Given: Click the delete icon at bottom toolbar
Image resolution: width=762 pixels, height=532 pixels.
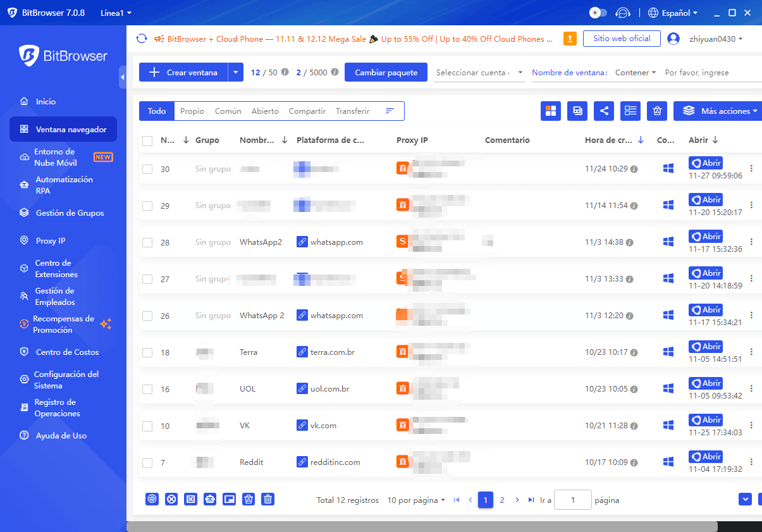Looking at the screenshot, I should click(x=267, y=499).
